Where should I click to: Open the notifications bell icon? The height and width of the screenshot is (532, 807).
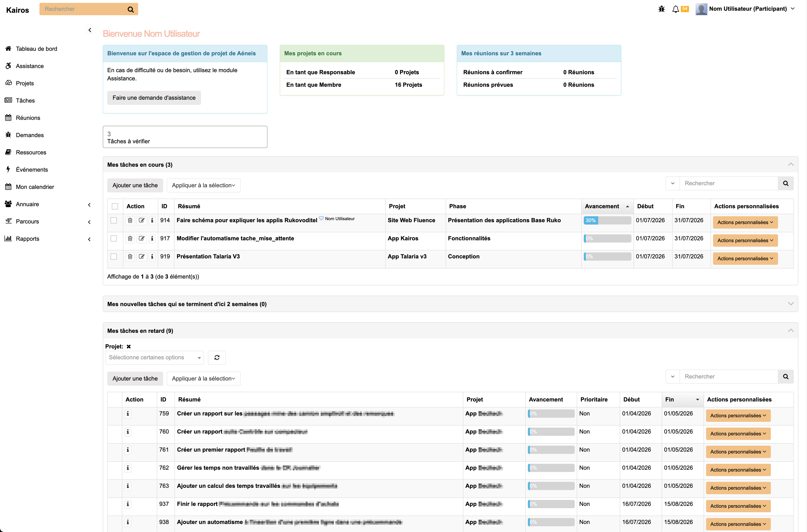(x=675, y=9)
